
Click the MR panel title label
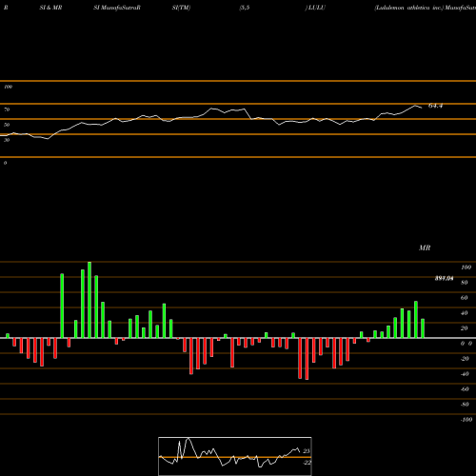425,248
